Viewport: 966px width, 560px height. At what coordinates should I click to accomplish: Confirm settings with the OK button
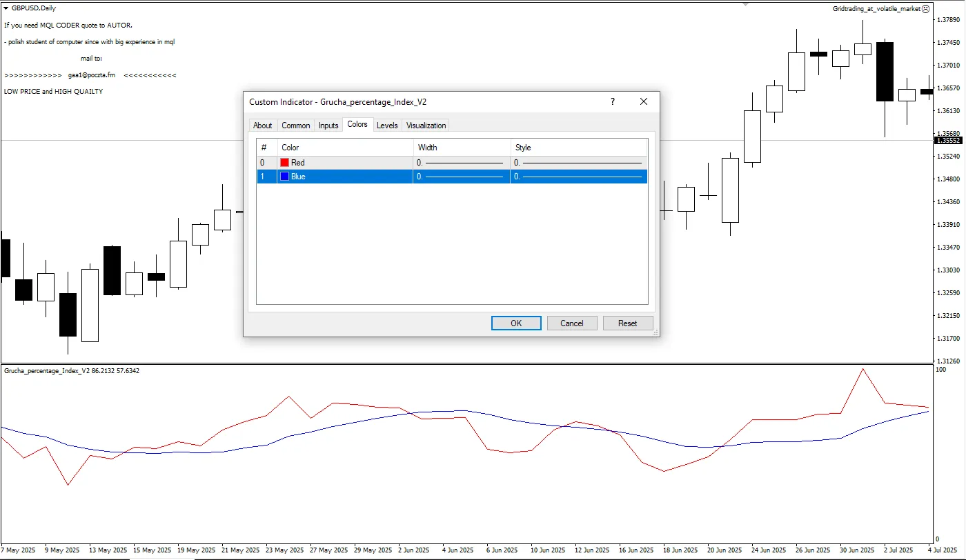tap(516, 323)
